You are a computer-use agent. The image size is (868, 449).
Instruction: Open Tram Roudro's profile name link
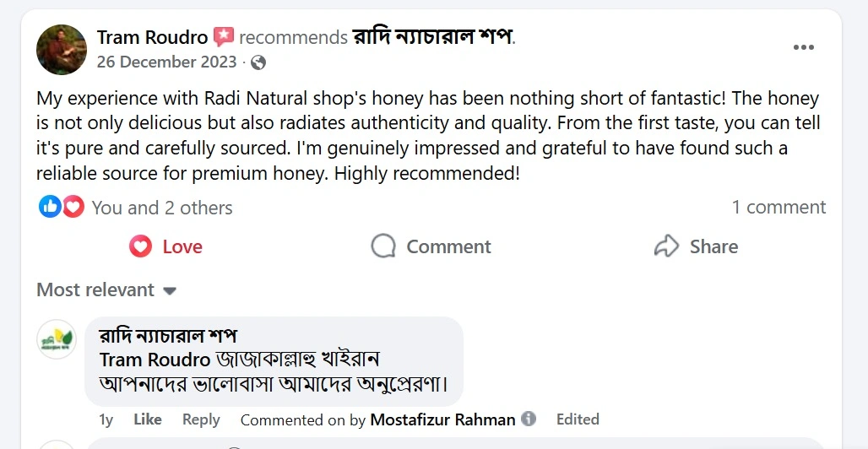pyautogui.click(x=152, y=37)
